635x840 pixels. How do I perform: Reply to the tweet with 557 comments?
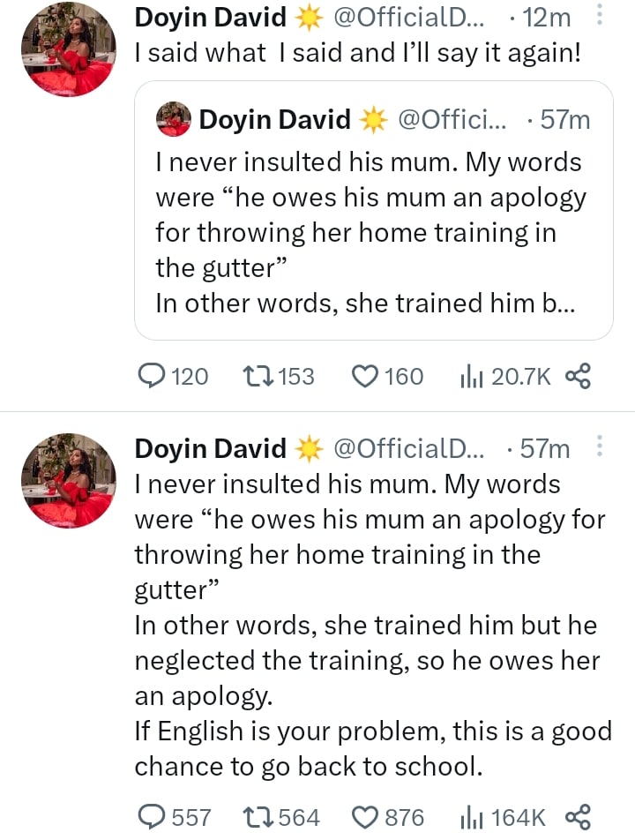(153, 816)
